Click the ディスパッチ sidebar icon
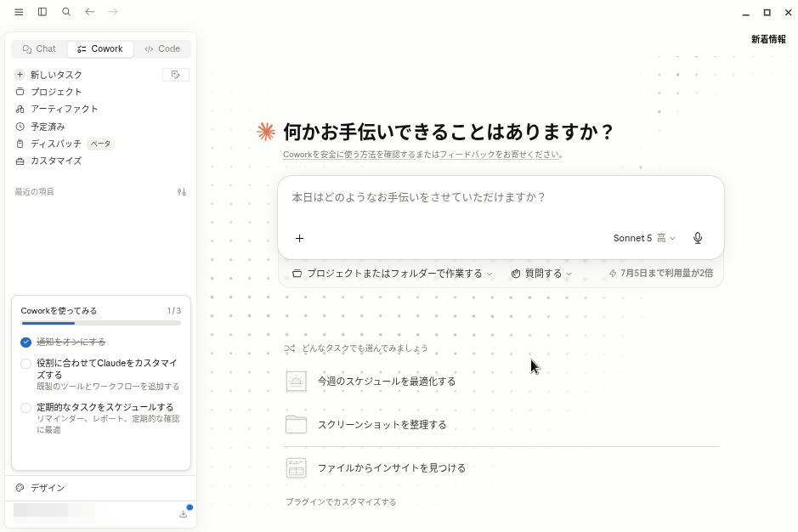Screen dimensions: 798x532 [x=20, y=144]
